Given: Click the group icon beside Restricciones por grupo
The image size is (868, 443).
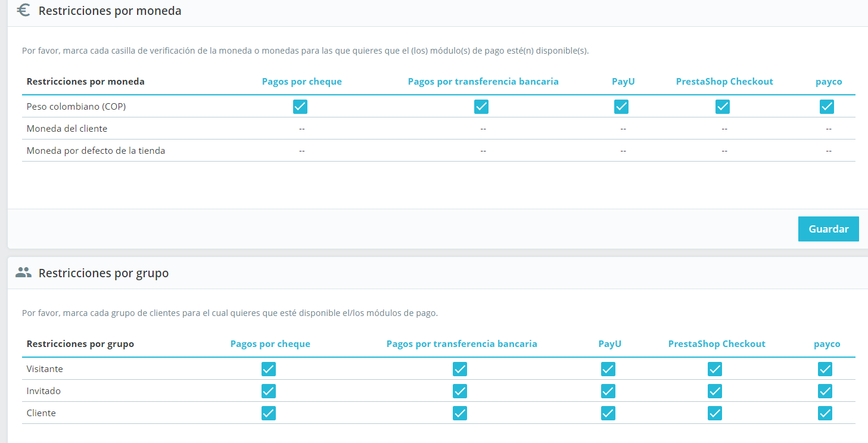Looking at the screenshot, I should (24, 272).
